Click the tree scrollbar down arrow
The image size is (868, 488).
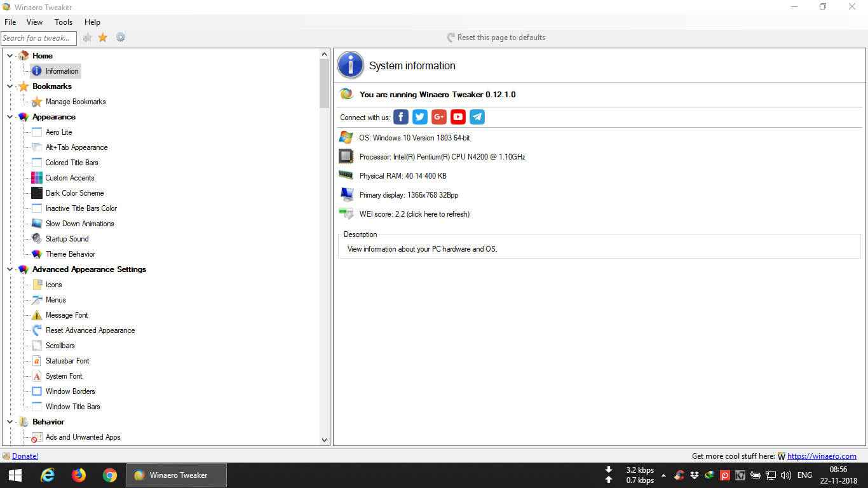(325, 440)
